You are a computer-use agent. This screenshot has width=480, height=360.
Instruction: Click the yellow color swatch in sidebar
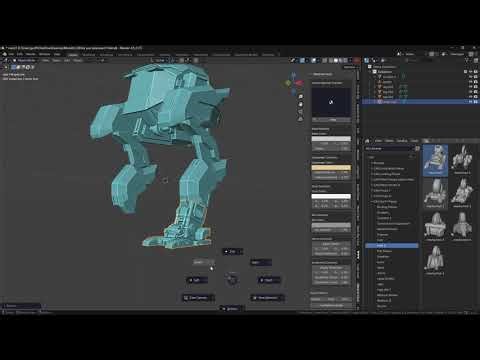[x=331, y=168]
